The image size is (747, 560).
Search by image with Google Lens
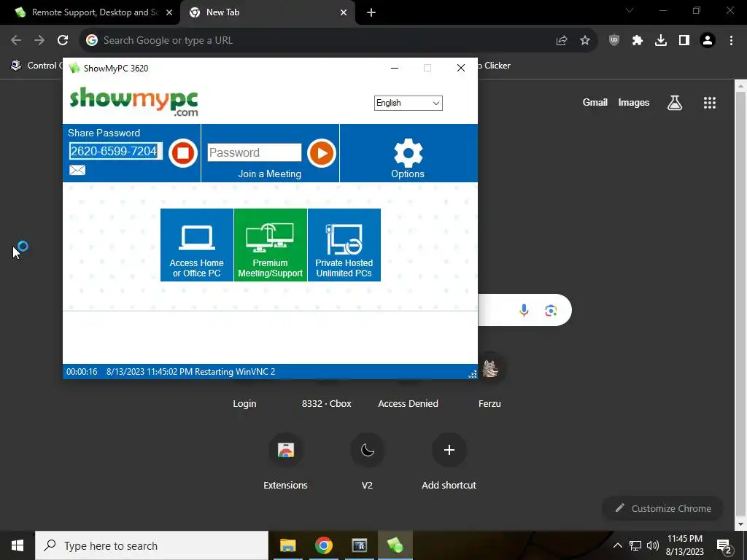[x=551, y=311]
